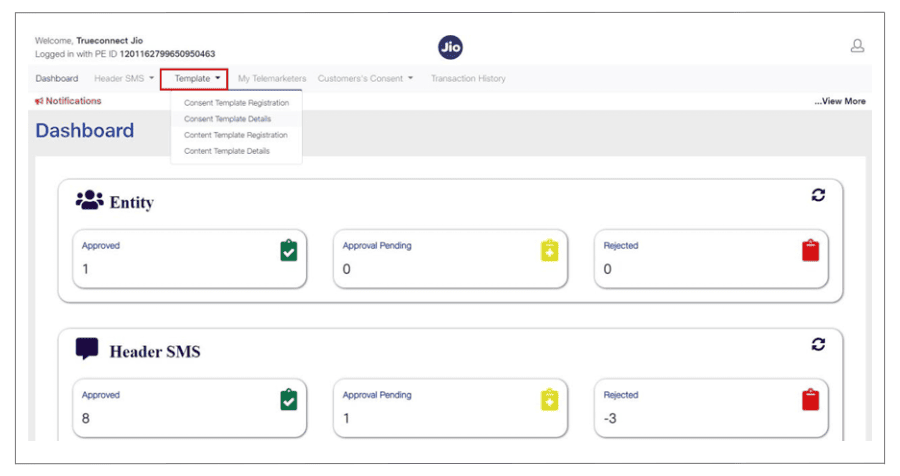The image size is (900, 476).
Task: Open the Entity Approved card
Action: 189,259
